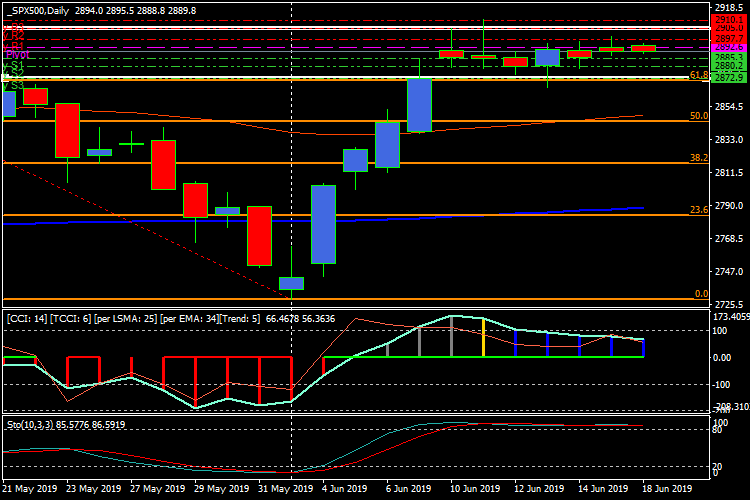Click the 2768.5 price scale label
The image size is (750, 500).
pos(728,238)
